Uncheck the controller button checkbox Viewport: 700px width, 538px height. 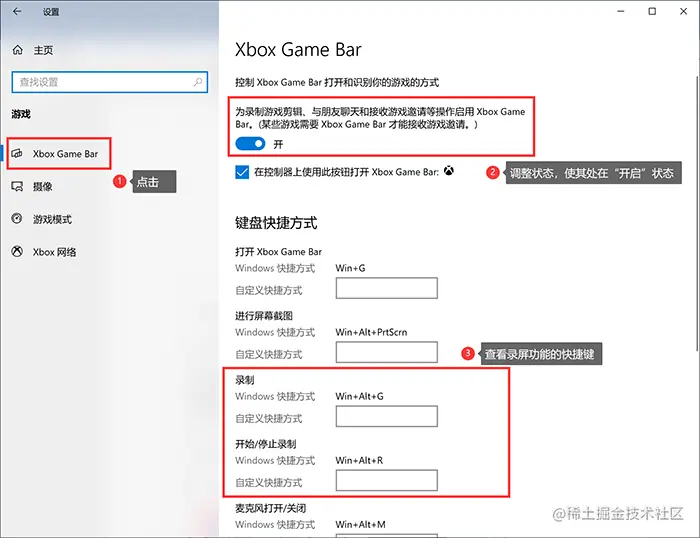[x=242, y=172]
